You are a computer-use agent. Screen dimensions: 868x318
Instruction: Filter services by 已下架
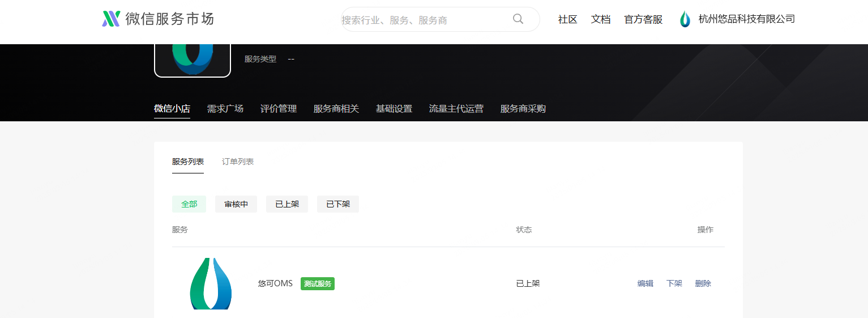click(x=338, y=204)
